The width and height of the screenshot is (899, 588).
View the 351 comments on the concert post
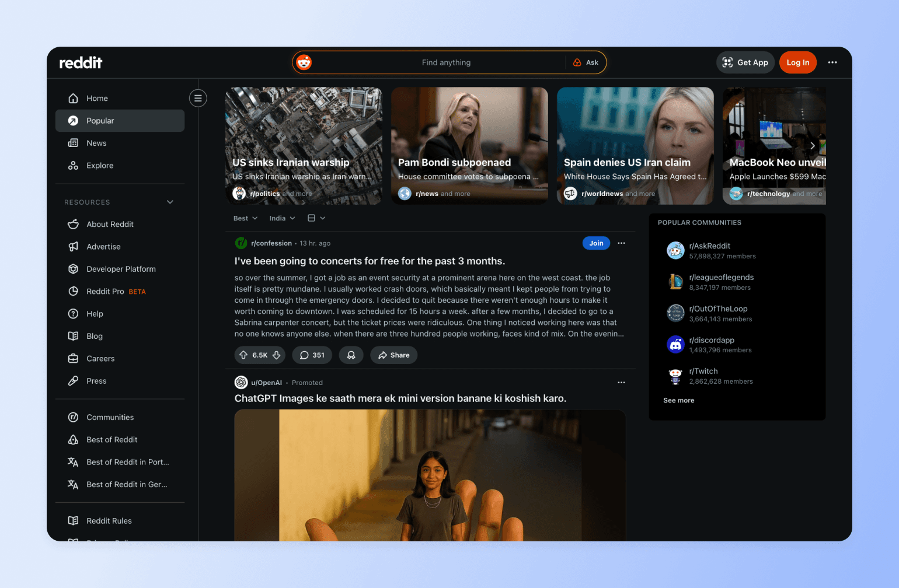[x=312, y=355]
